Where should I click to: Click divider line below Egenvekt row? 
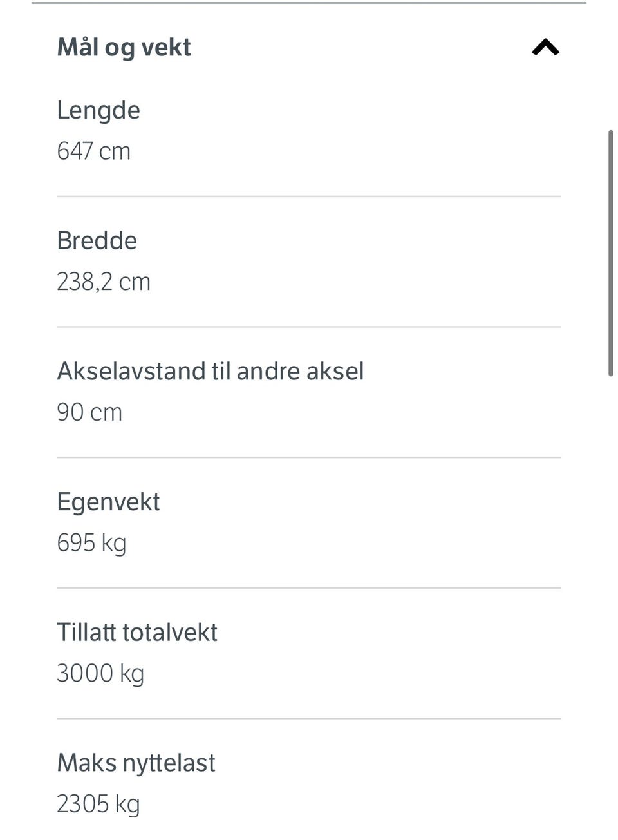(309, 588)
